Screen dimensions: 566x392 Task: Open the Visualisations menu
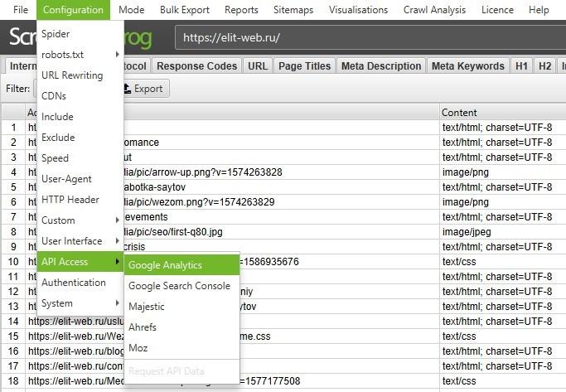pos(358,10)
